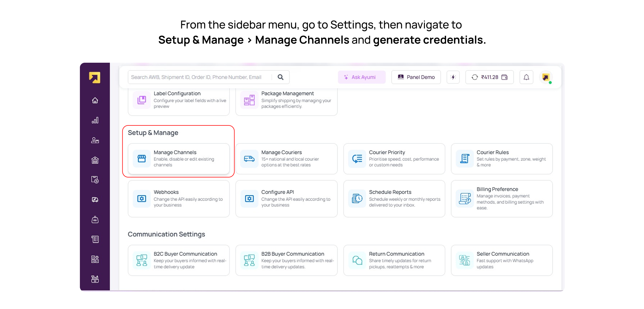Open the weight KG sidebar icon
The width and height of the screenshot is (644, 309).
click(x=95, y=220)
